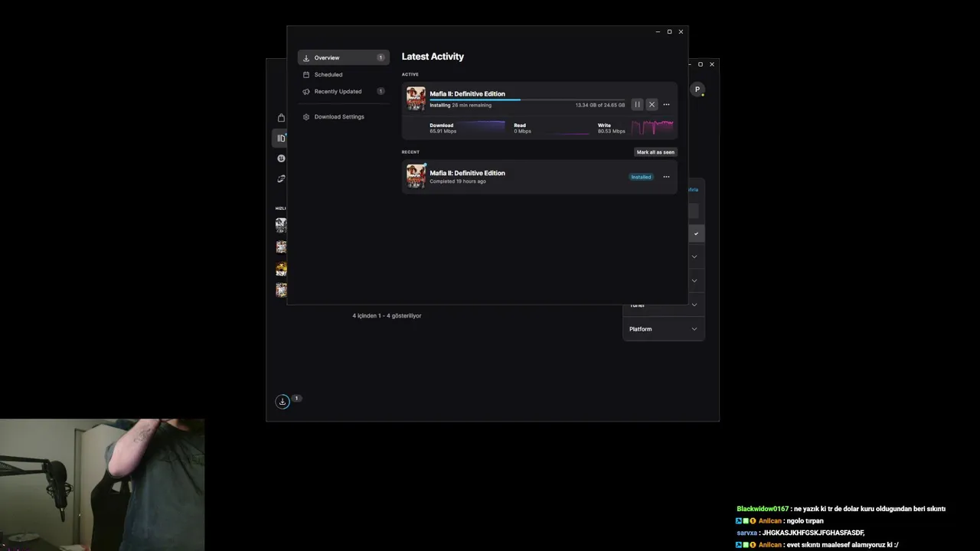Click the Mafia II installation progress bar
The height and width of the screenshot is (551, 980).
coord(527,99)
